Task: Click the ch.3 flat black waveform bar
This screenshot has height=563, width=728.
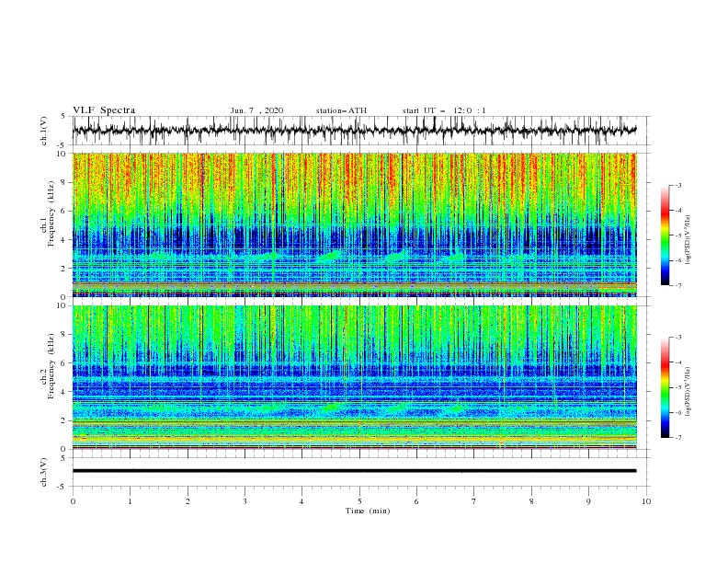Action: (354, 471)
